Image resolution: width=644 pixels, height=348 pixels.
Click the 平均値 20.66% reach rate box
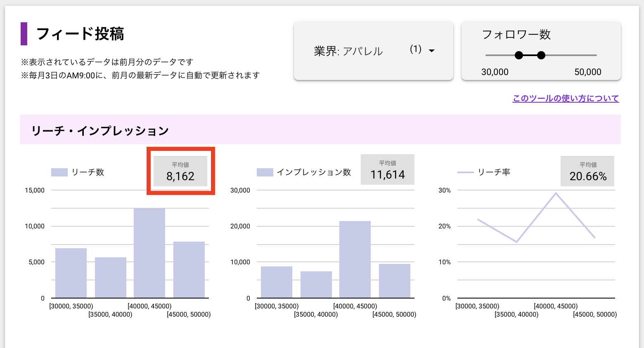pos(587,171)
